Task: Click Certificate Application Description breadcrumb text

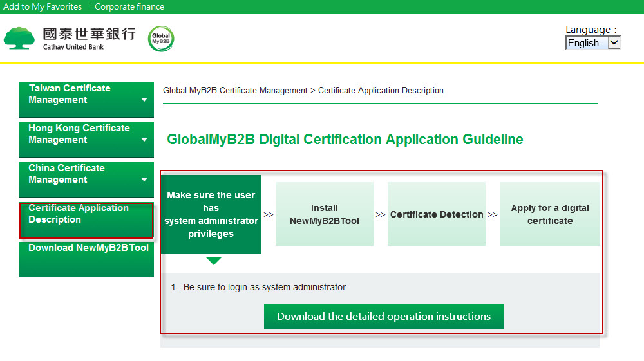Action: click(381, 90)
